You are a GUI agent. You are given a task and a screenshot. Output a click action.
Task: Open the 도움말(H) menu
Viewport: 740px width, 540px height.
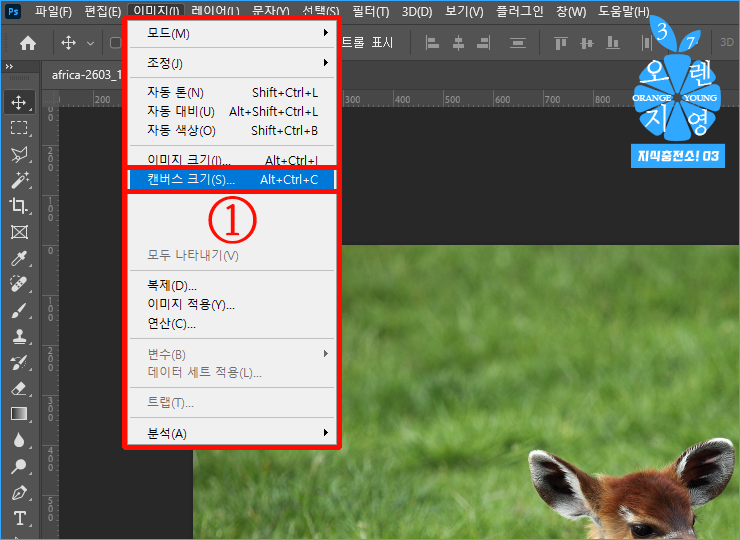point(624,11)
